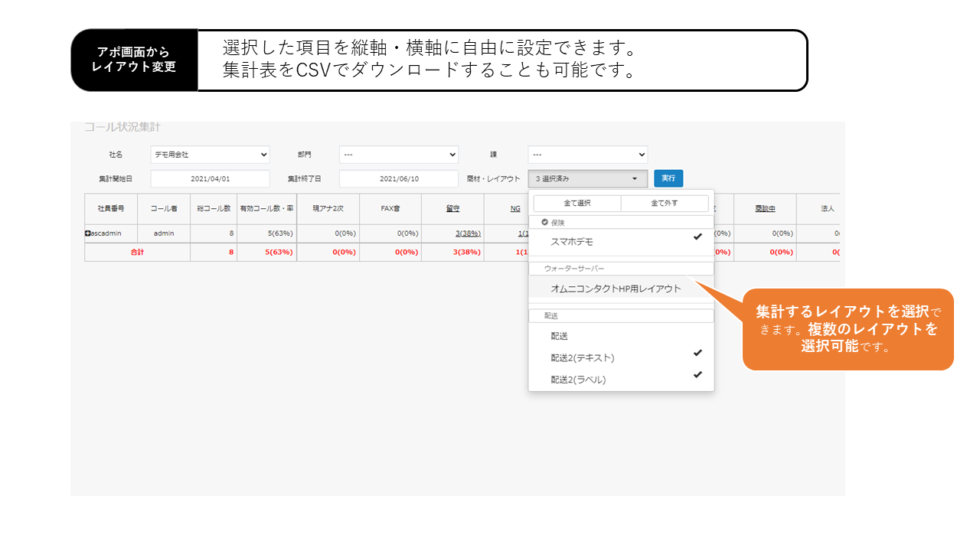
Task: Check the 配送 layout option
Action: pos(621,336)
